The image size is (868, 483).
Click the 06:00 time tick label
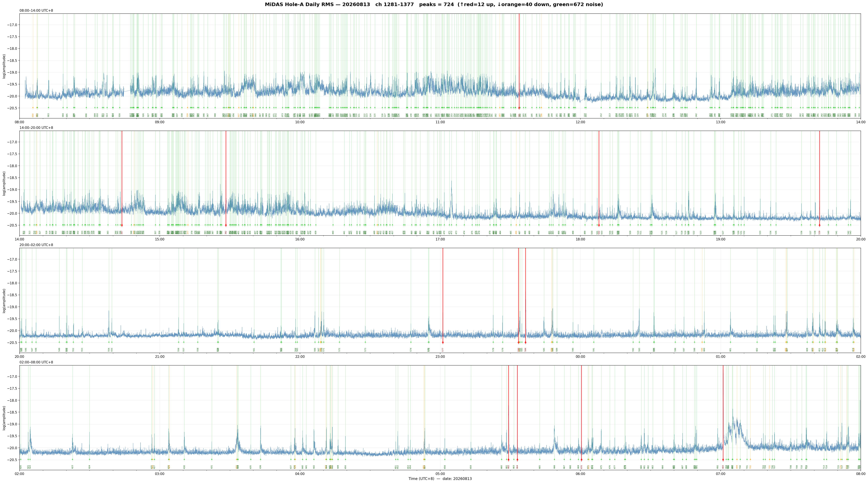click(x=580, y=474)
